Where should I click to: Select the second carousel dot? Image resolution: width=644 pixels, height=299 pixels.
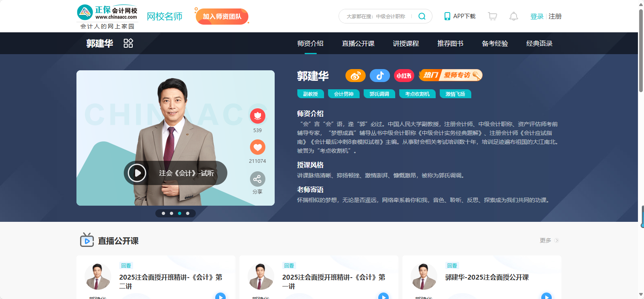[x=172, y=213]
